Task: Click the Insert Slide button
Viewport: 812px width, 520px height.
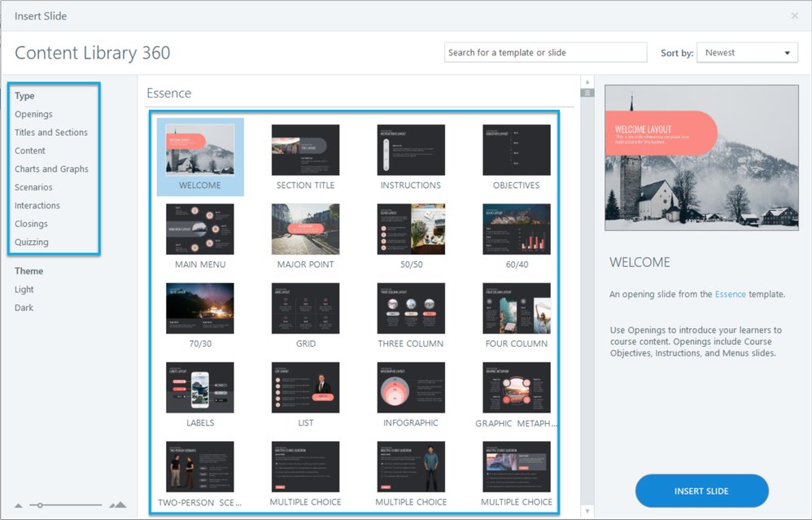Action: point(701,491)
